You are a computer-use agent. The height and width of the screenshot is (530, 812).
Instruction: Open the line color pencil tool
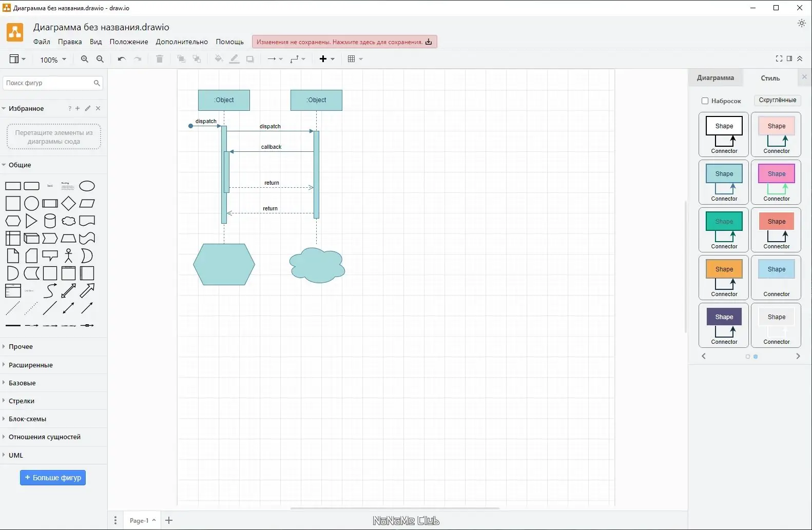click(235, 59)
